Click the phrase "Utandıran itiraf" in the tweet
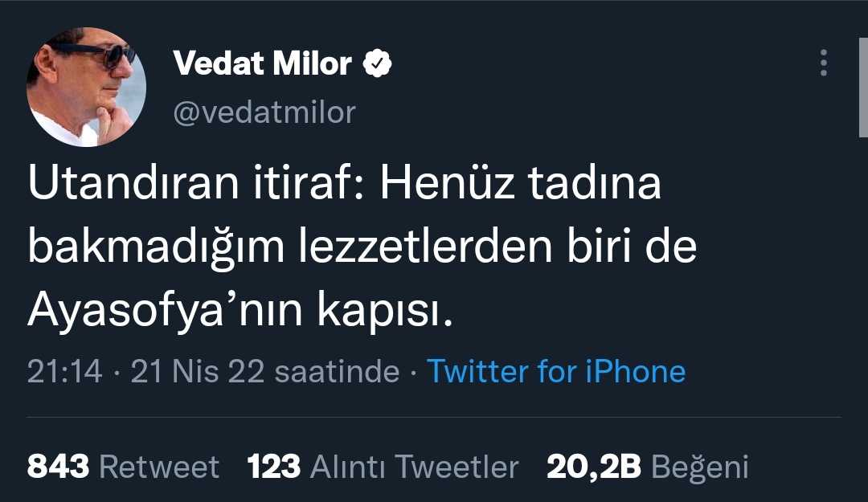Image resolution: width=868 pixels, height=502 pixels. click(192, 186)
